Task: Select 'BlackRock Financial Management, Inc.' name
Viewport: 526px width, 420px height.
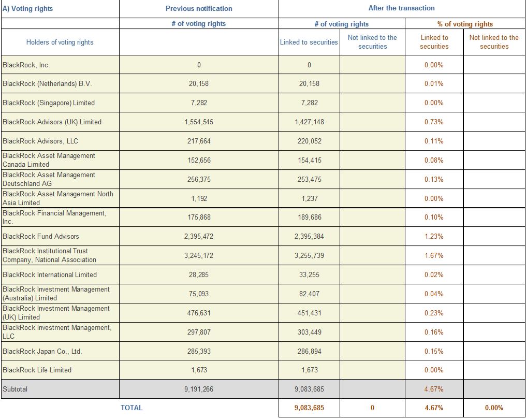Action: (54, 217)
